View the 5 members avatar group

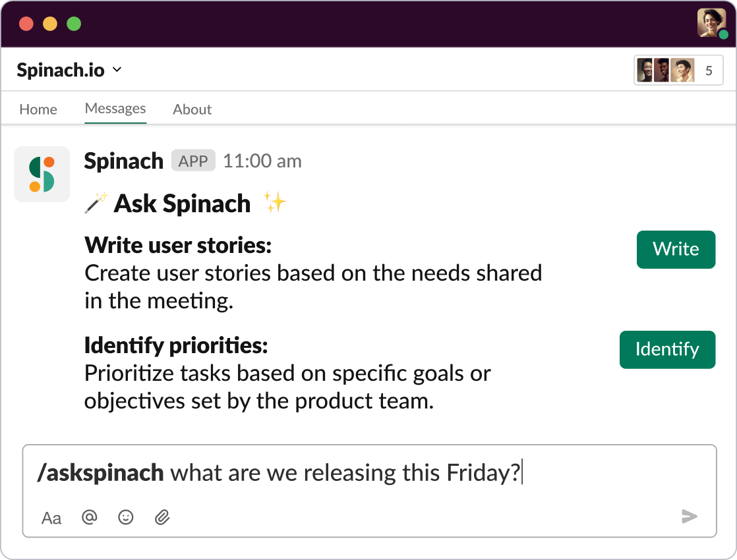678,70
